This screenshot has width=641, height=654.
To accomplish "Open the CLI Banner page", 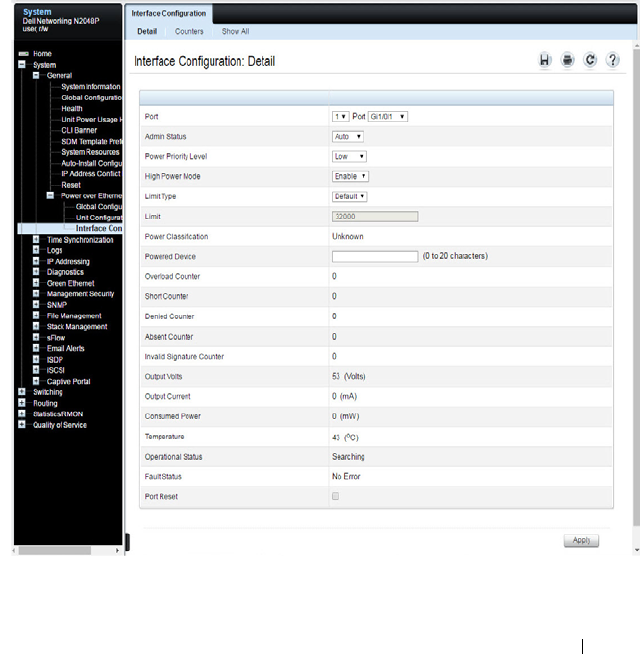I will point(79,131).
